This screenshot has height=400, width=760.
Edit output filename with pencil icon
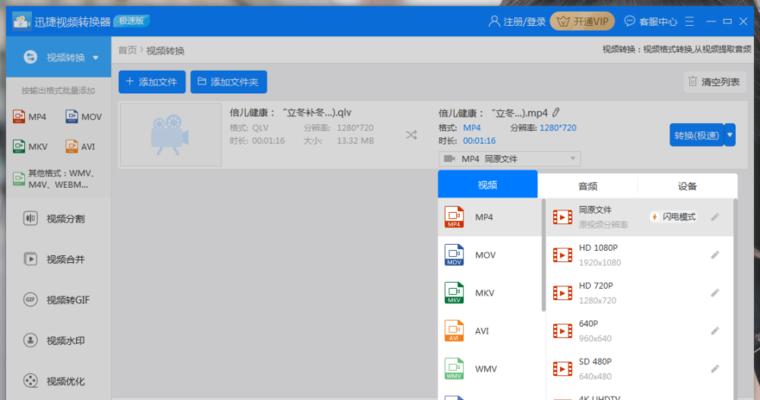[x=556, y=113]
